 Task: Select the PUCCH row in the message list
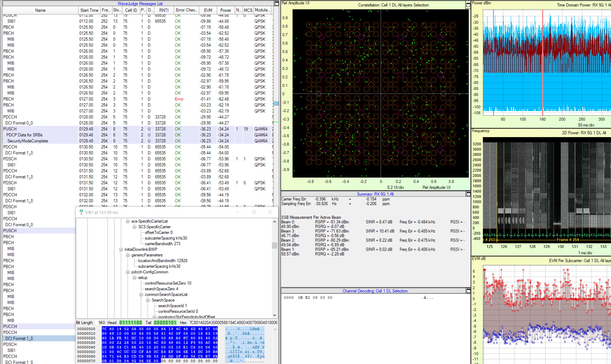coord(39,326)
